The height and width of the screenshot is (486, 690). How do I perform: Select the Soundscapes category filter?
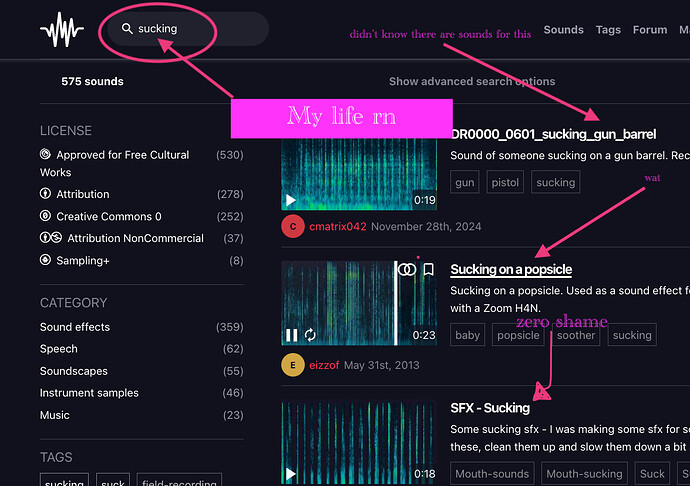point(75,371)
